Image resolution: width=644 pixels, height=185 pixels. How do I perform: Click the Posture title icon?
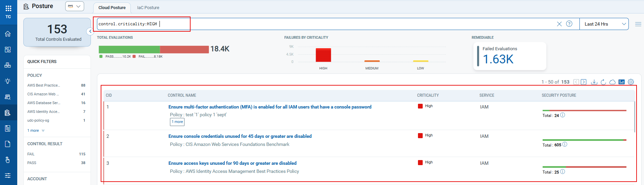(26, 6)
